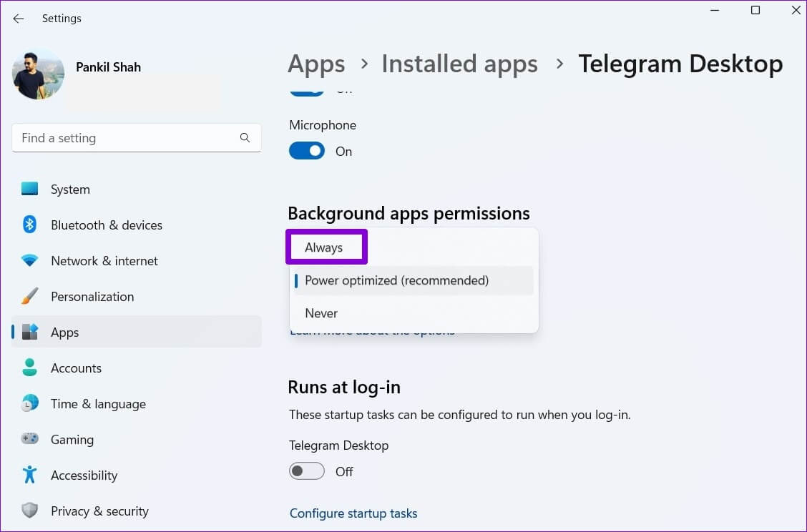Toggle the Microphone switch off
This screenshot has height=532, width=807.
point(307,151)
